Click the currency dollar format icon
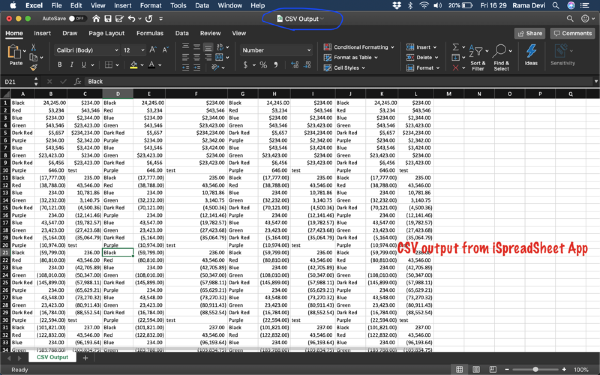 [246, 65]
